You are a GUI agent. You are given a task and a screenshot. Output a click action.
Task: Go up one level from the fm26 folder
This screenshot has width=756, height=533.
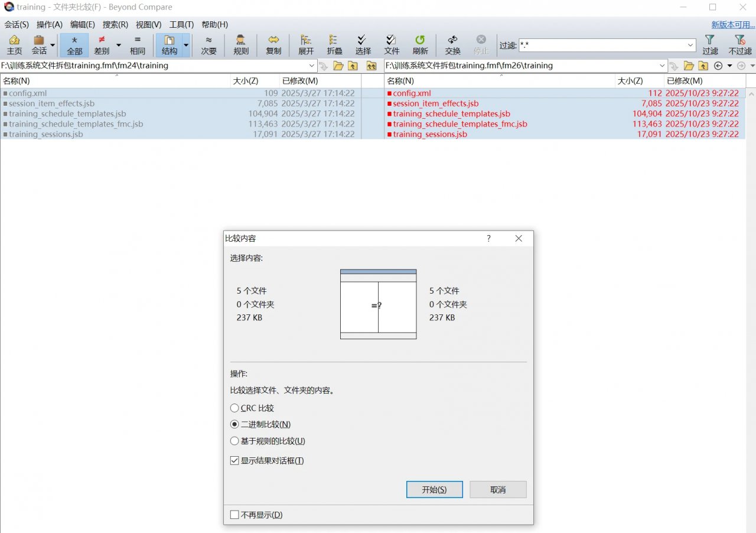[x=703, y=66]
